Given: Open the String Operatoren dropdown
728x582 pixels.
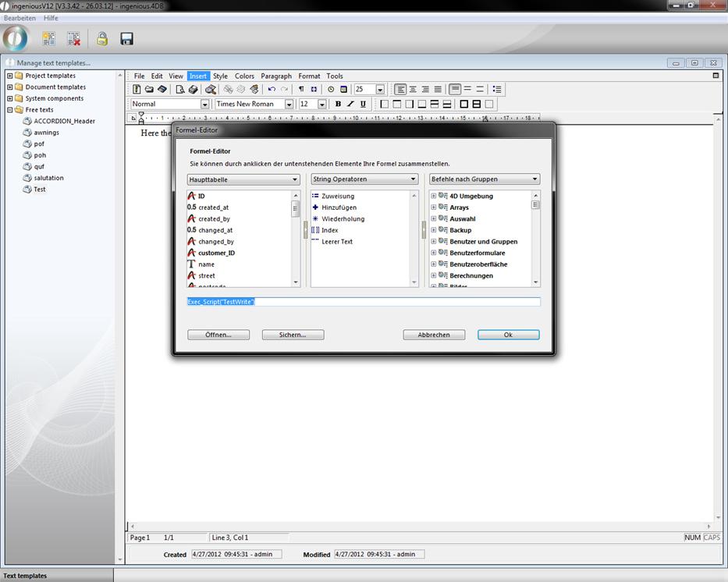Looking at the screenshot, I should pyautogui.click(x=364, y=179).
